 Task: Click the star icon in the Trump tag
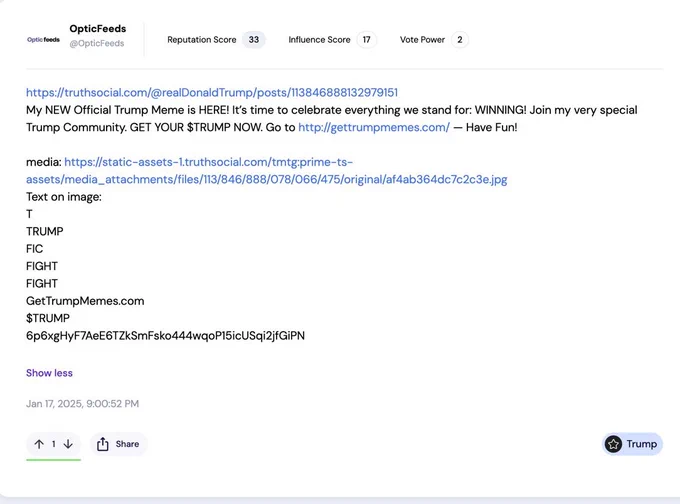click(x=613, y=444)
